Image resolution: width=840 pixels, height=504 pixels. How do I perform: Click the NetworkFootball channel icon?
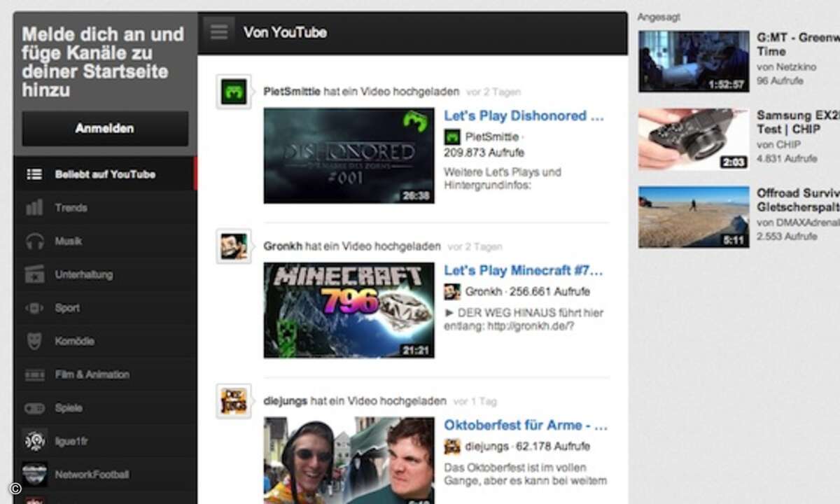(34, 474)
